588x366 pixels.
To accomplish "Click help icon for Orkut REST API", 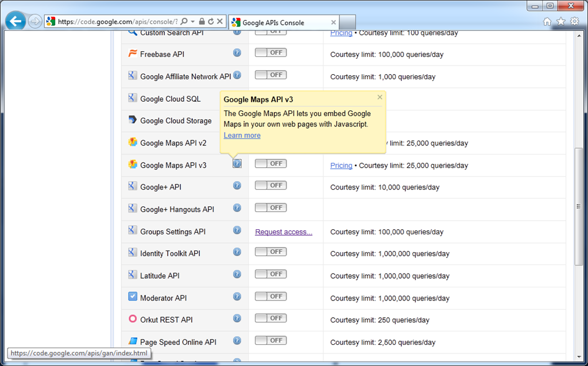I will click(x=237, y=318).
